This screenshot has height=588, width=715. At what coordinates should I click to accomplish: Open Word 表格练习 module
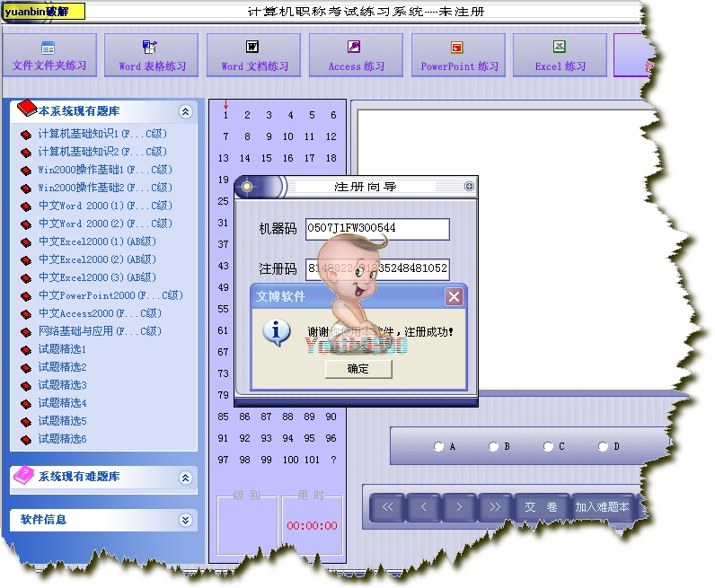click(x=152, y=56)
